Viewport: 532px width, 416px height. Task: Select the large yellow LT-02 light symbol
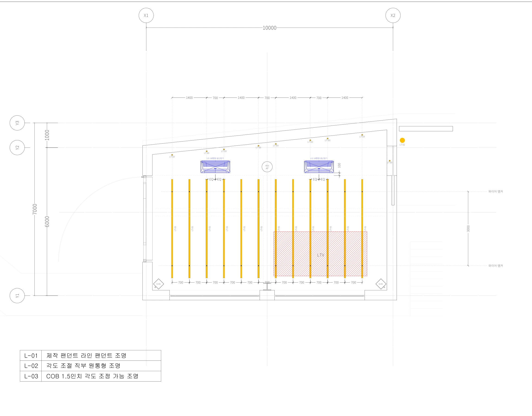click(402, 140)
